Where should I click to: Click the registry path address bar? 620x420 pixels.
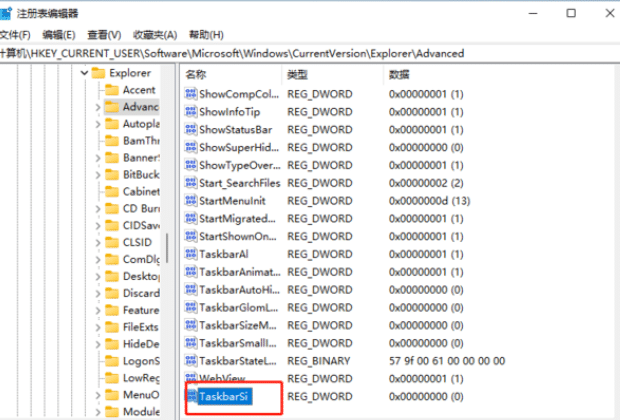click(x=310, y=53)
